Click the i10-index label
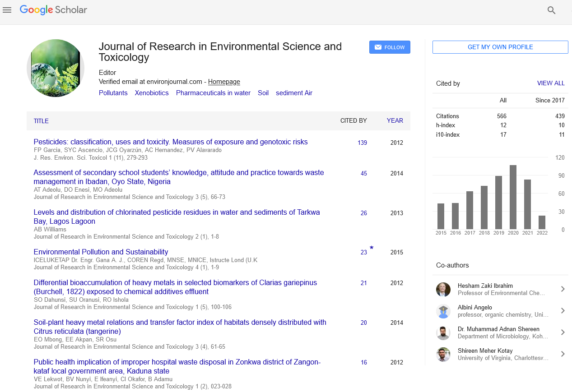The image size is (572, 392). (447, 134)
